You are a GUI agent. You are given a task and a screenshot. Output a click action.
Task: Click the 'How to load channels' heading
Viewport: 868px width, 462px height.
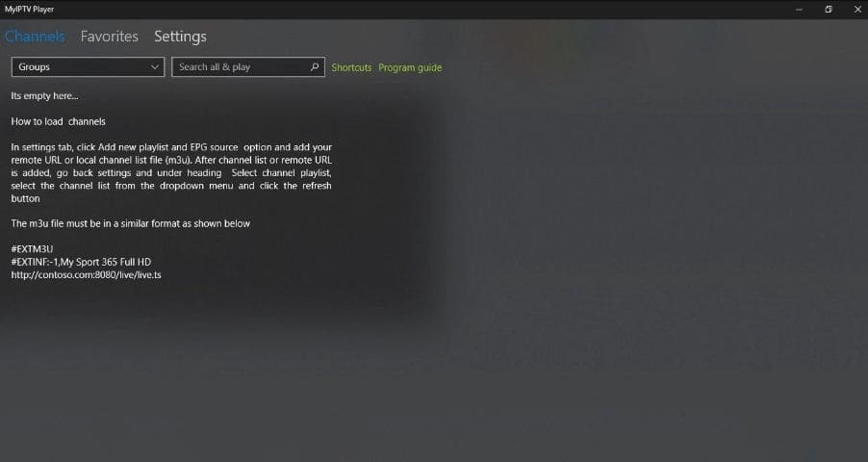pyautogui.click(x=58, y=121)
